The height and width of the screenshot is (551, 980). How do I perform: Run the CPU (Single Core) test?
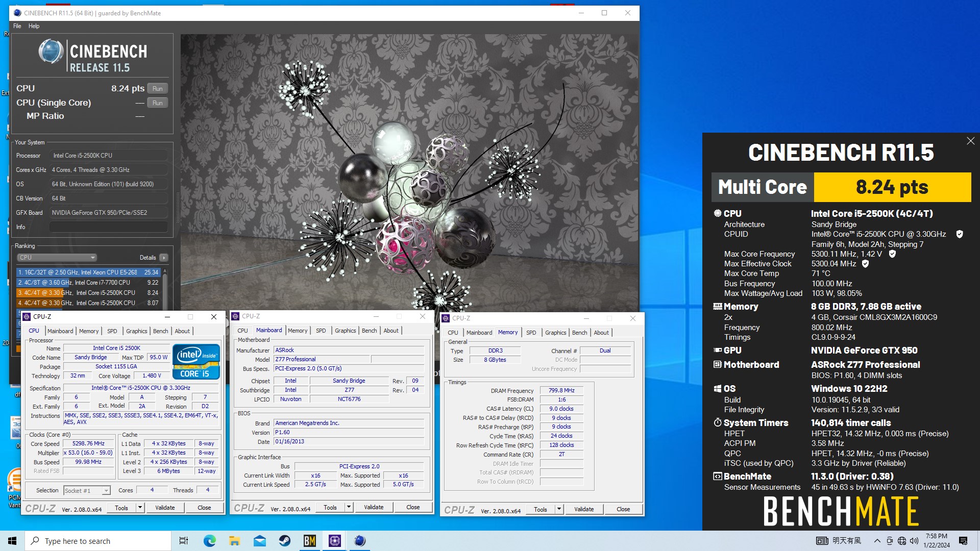157,103
